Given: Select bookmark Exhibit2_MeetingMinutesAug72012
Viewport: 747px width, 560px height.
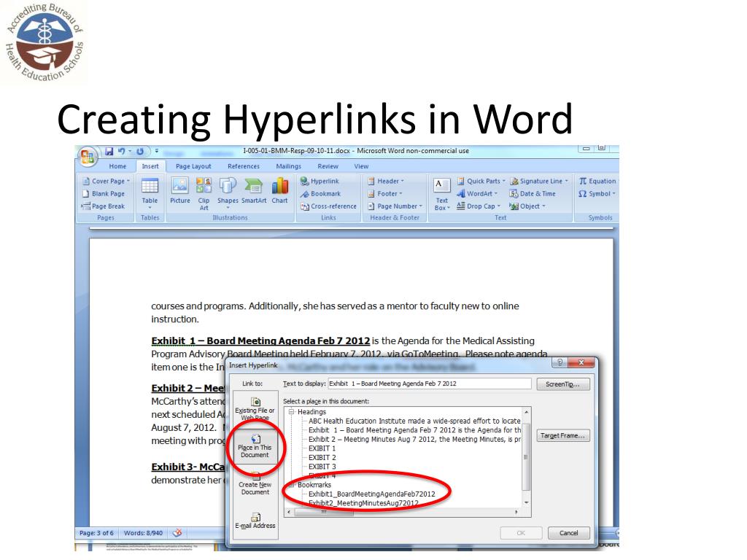Looking at the screenshot, I should 363,503.
